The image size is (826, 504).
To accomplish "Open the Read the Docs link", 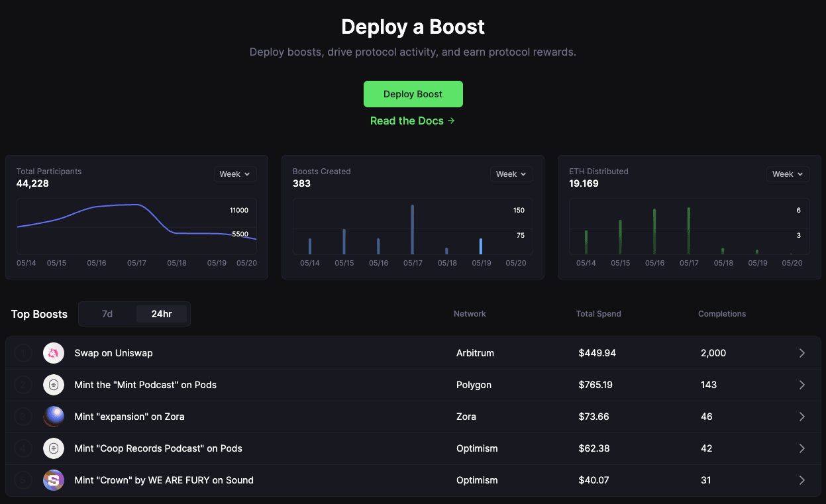I will tap(413, 121).
